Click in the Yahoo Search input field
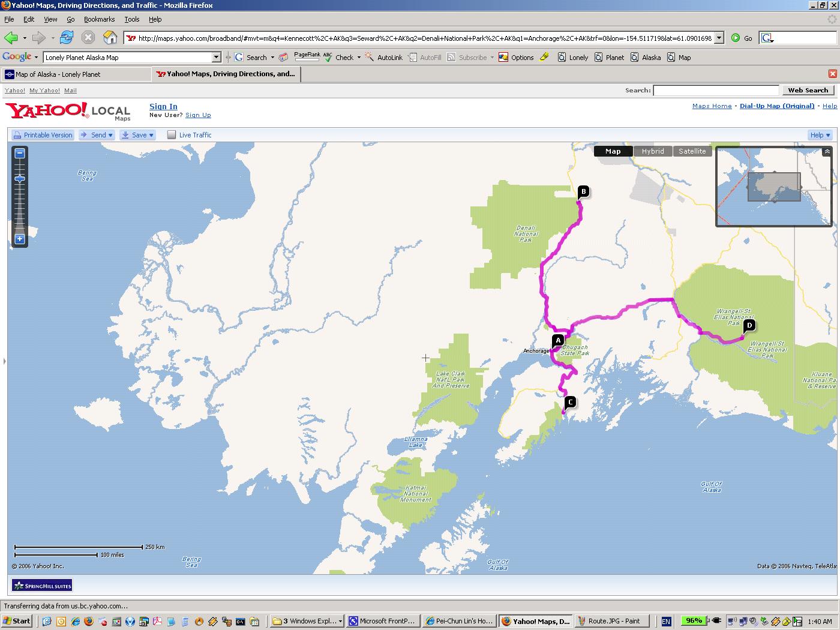This screenshot has height=630, width=840. (716, 90)
